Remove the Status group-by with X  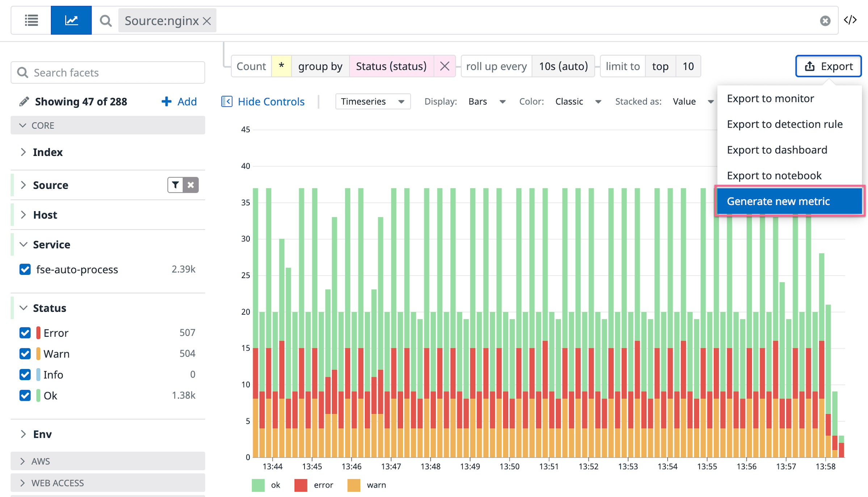pos(444,66)
